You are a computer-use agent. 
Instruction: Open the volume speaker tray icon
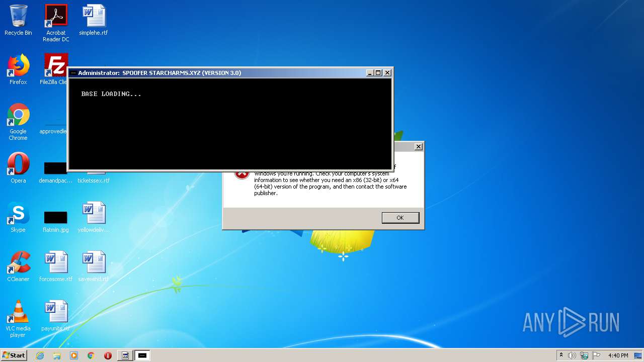coord(572,355)
